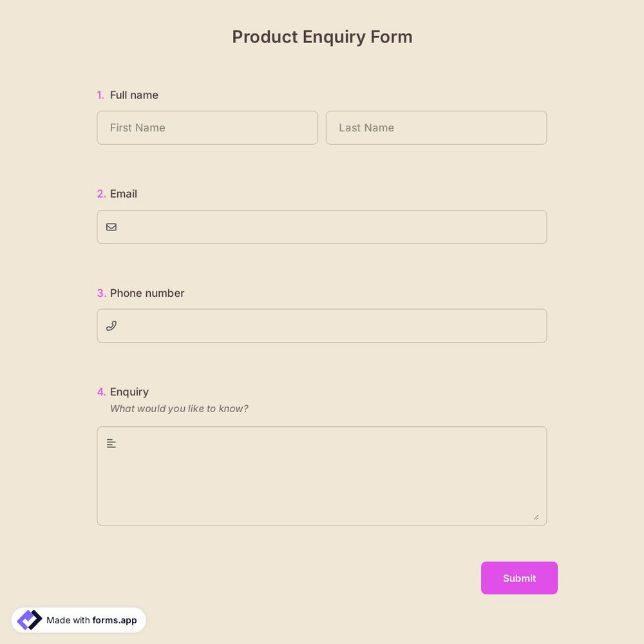Focus the Email input field
The image size is (644, 644).
tap(322, 227)
